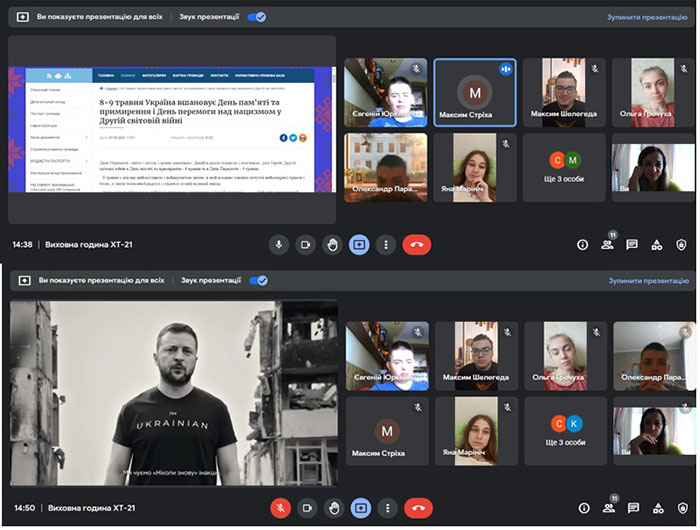Toggle 'Звук презентації' switch in lower meeting

[258, 281]
